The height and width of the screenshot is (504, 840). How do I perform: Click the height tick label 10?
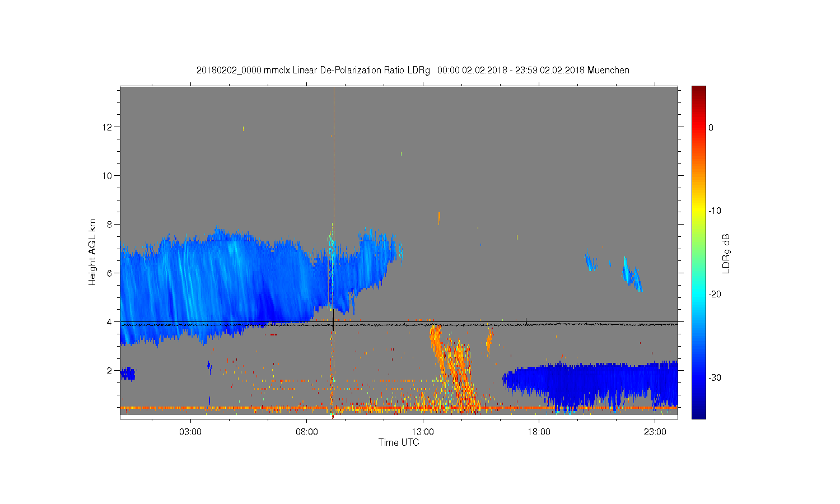(x=108, y=176)
